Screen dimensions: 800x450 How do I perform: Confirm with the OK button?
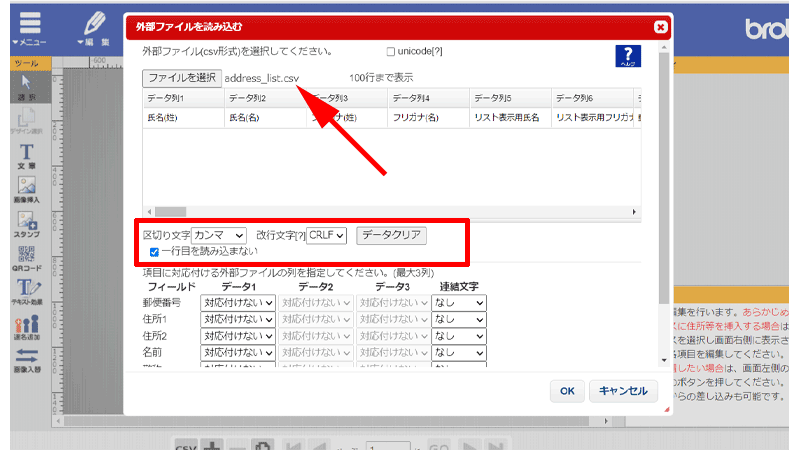567,391
